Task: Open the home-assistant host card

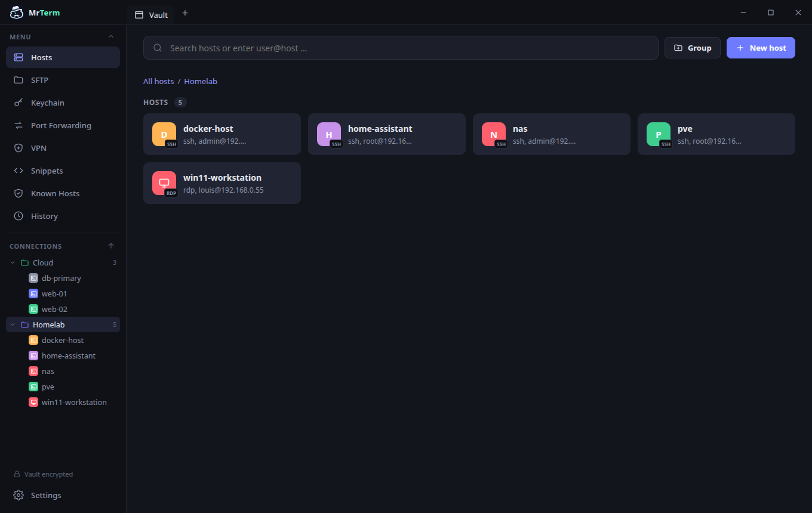Action: (387, 134)
